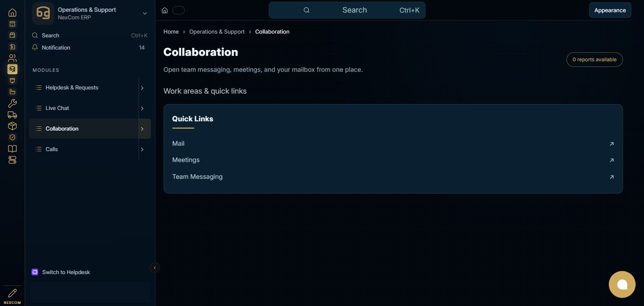The width and height of the screenshot is (644, 306).
Task: Open Search in the sidebar
Action: point(90,36)
